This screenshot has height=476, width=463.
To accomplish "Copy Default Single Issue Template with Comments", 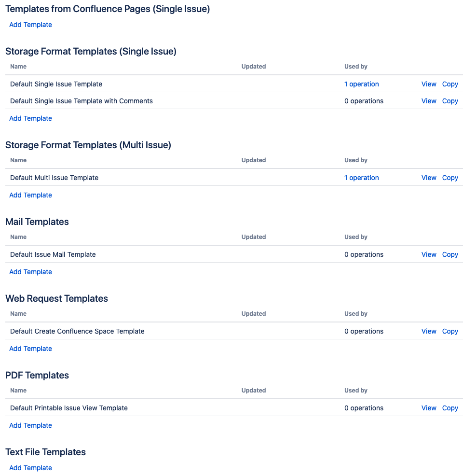I will click(449, 101).
